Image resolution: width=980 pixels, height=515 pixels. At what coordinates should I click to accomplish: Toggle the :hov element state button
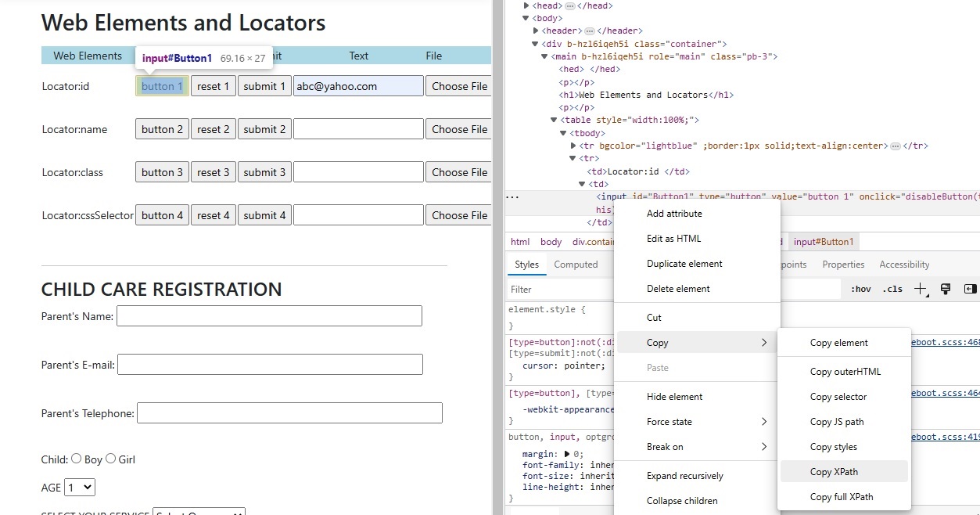point(861,289)
